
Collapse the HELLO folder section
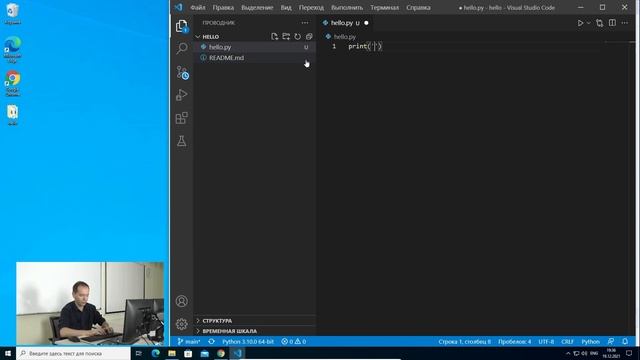pyautogui.click(x=211, y=37)
